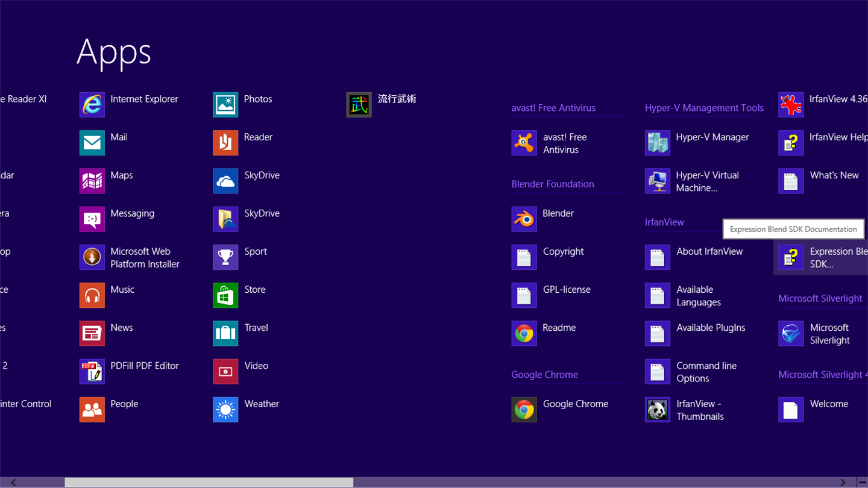Open the PDFill PDF Editor icon
Viewport: 868px width, 488px height.
click(92, 372)
